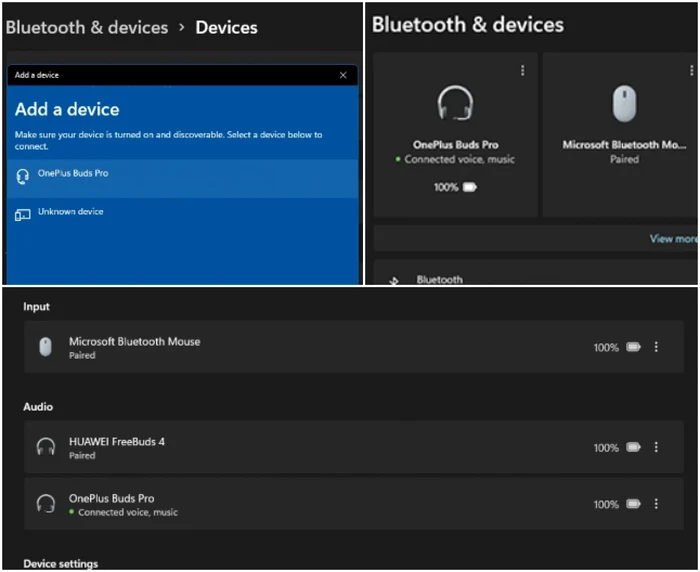Click the Input section heading
The image size is (700, 572).
pyautogui.click(x=36, y=307)
